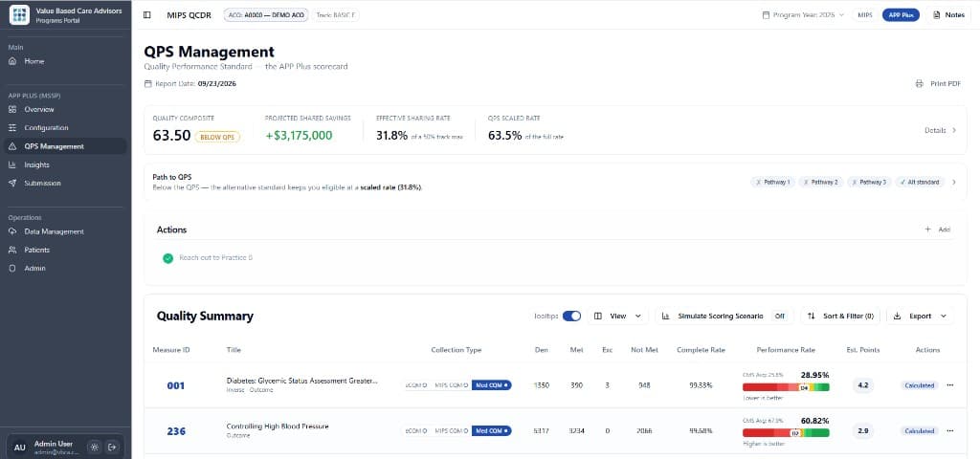Click the Submission paper plane icon

[12, 183]
